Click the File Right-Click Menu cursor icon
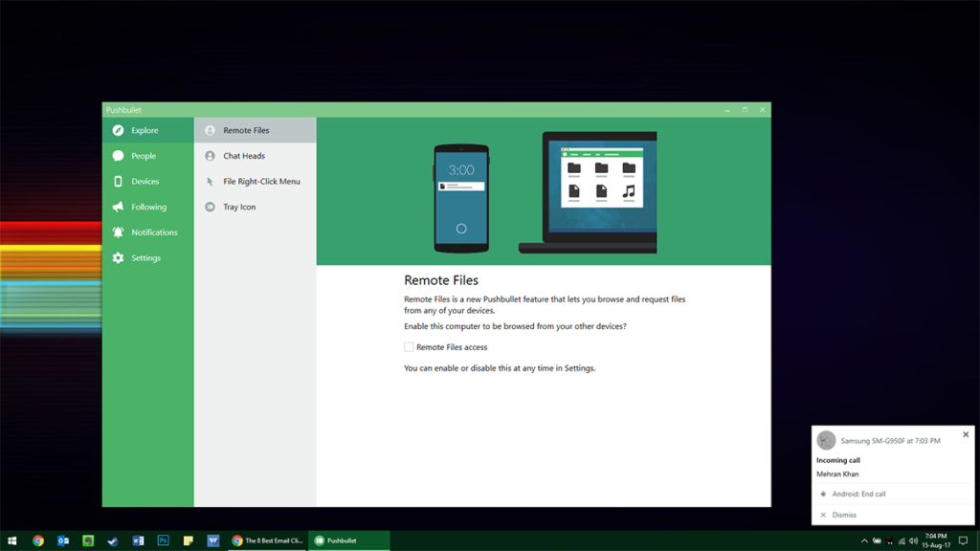This screenshot has width=980, height=551. [x=210, y=181]
